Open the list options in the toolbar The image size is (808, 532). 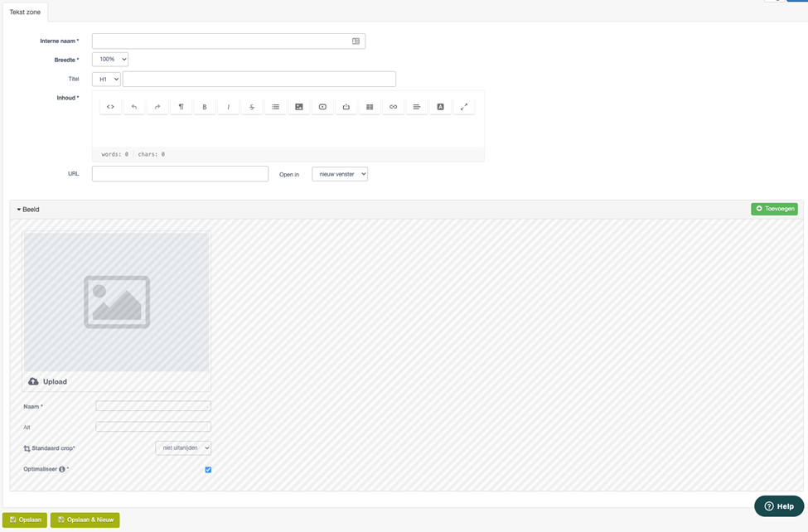[x=276, y=107]
